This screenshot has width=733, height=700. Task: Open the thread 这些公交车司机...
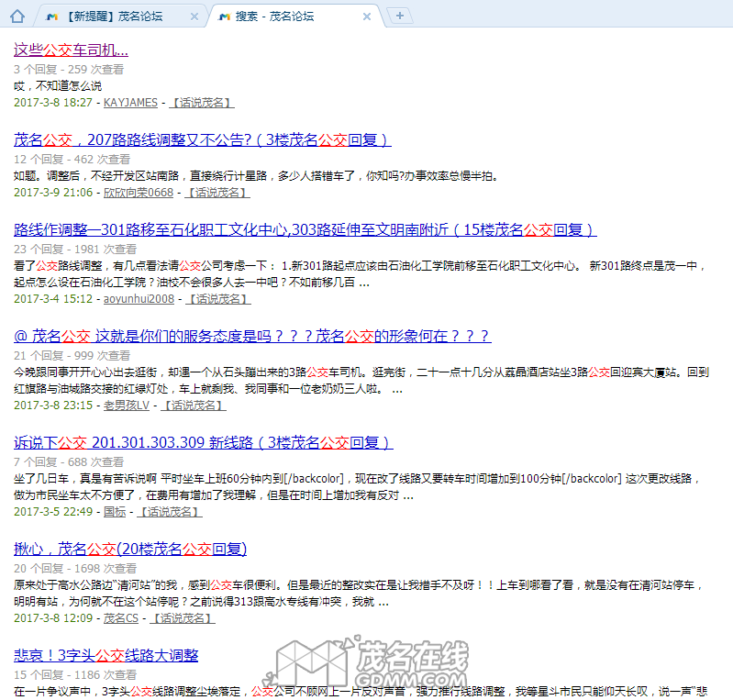[x=71, y=50]
